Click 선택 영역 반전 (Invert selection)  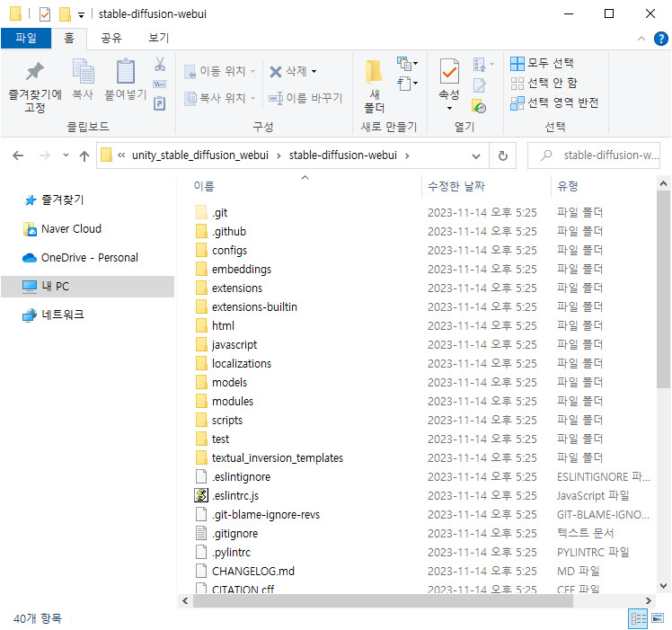pyautogui.click(x=553, y=103)
